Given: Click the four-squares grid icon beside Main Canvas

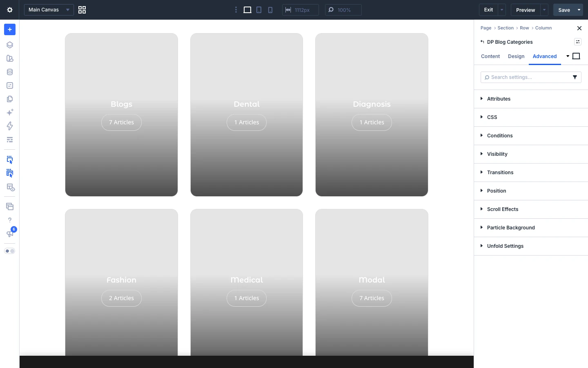Looking at the screenshot, I should pos(82,10).
